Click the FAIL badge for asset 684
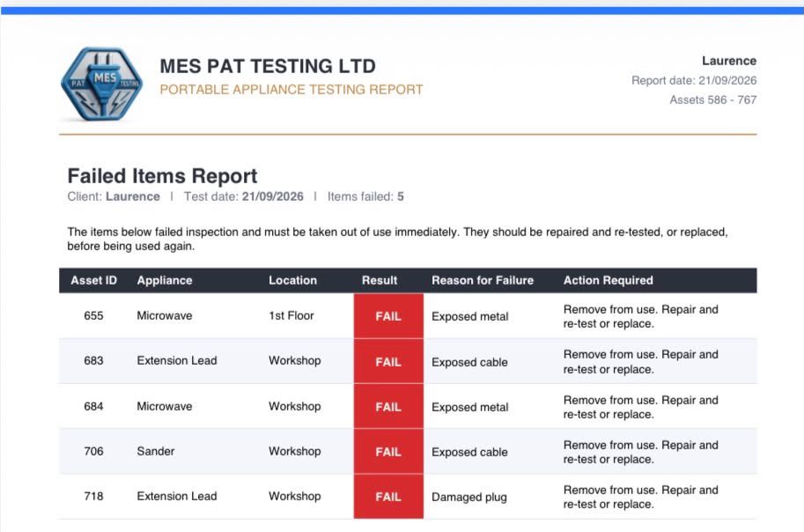This screenshot has width=804, height=532. pyautogui.click(x=388, y=407)
